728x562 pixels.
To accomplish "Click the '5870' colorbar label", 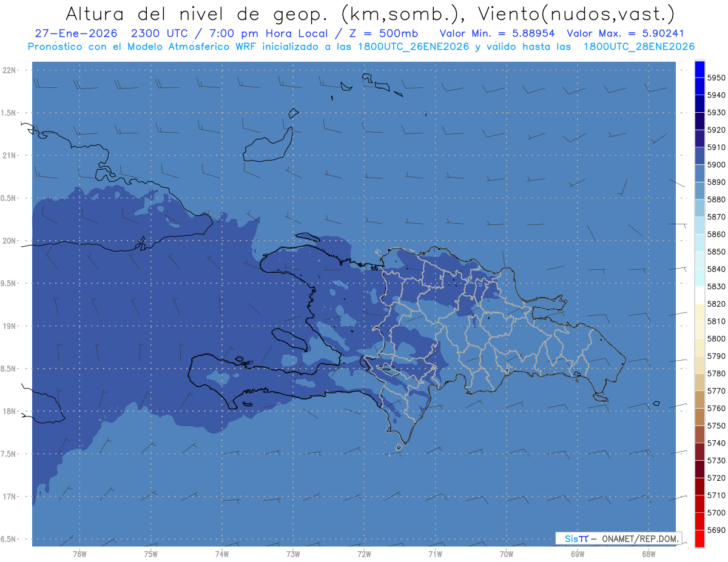I will click(716, 217).
